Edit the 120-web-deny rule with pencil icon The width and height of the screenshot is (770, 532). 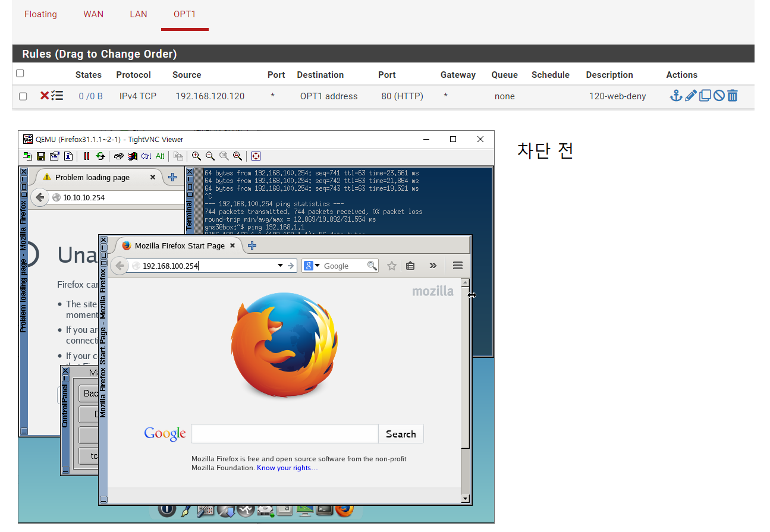click(x=690, y=96)
